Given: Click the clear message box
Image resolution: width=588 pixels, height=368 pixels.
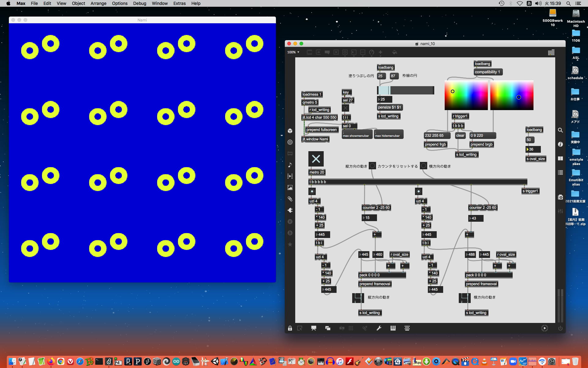Looking at the screenshot, I should pyautogui.click(x=460, y=136).
